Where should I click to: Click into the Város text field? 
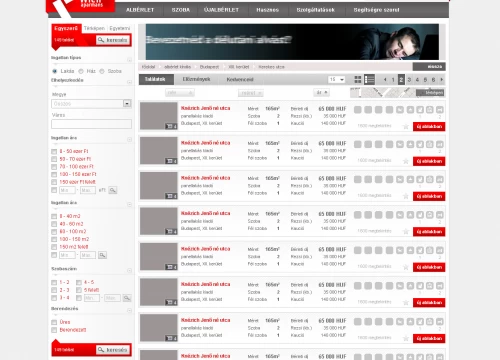point(91,124)
